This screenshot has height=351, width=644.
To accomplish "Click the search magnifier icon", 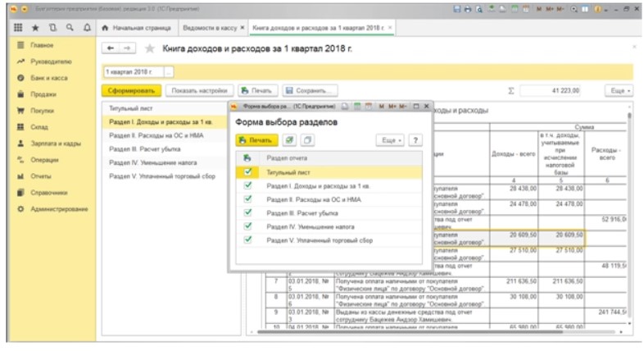I will 70,27.
